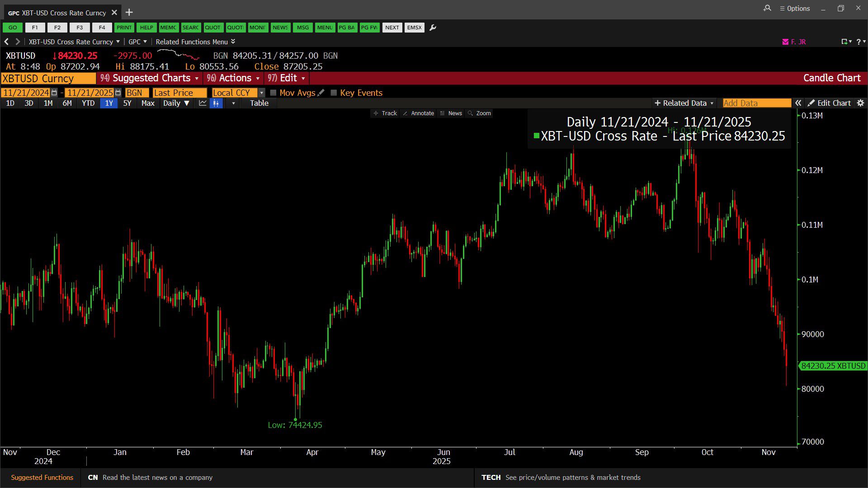Viewport: 868px width, 488px height.
Task: Open pink message envelope icon
Action: tap(785, 42)
